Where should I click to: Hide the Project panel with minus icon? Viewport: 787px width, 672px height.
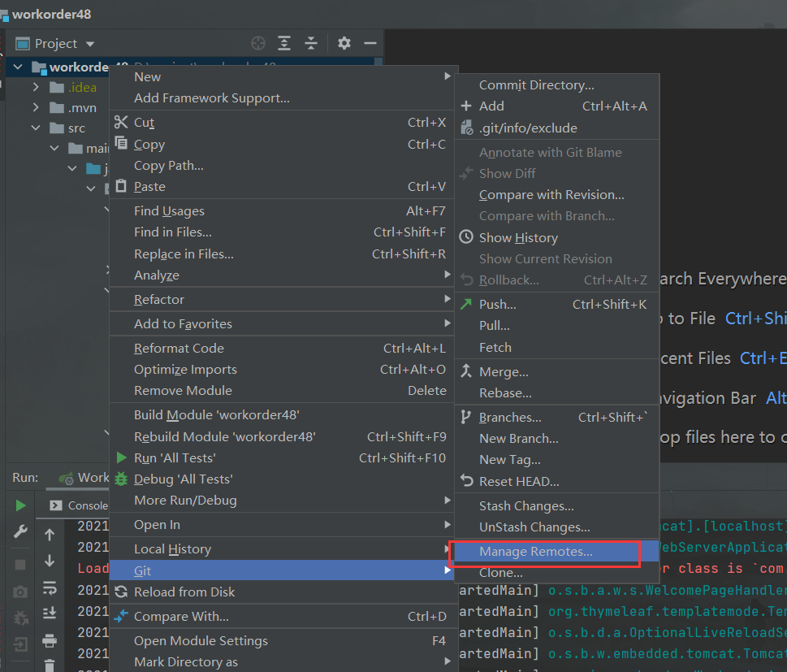click(370, 43)
